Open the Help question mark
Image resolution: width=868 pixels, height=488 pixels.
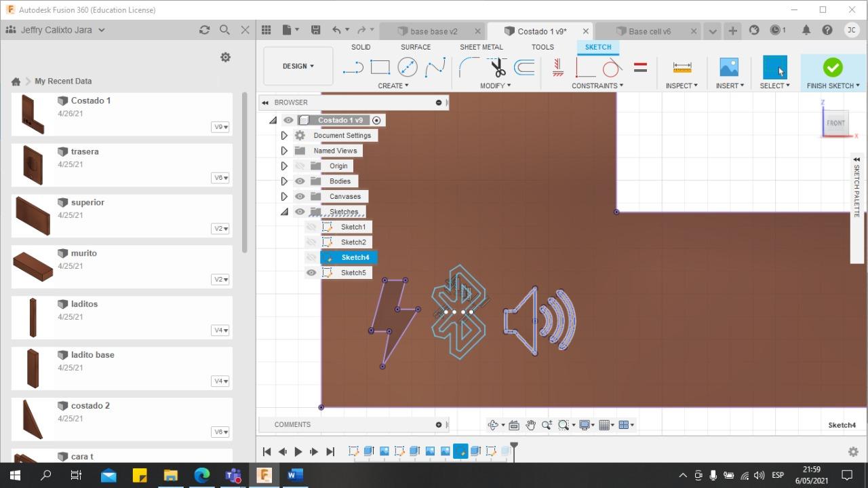pos(827,30)
